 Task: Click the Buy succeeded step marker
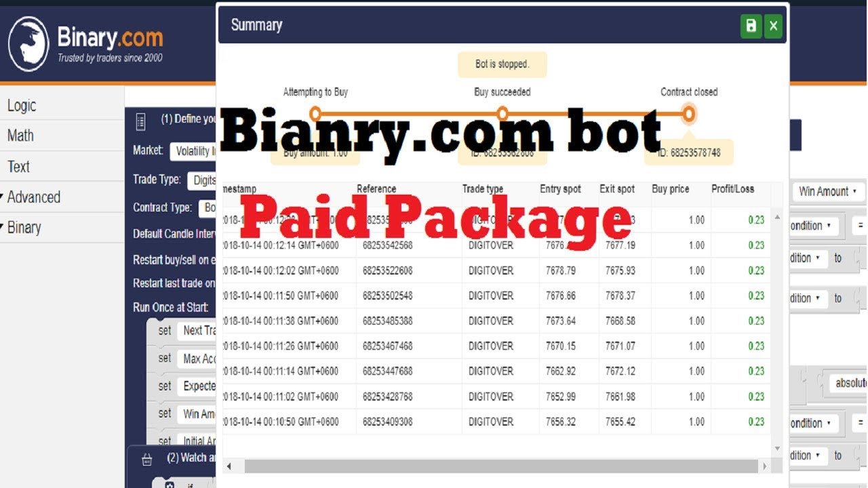tap(502, 113)
